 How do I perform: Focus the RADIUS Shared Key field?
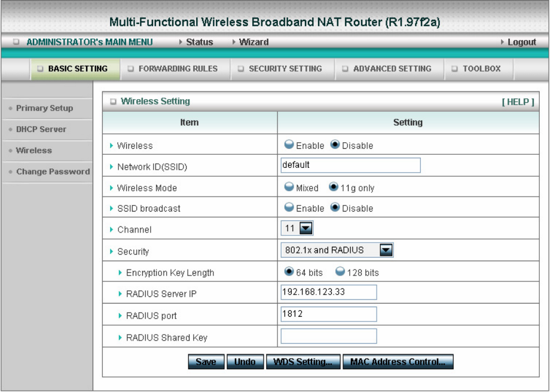(x=329, y=336)
